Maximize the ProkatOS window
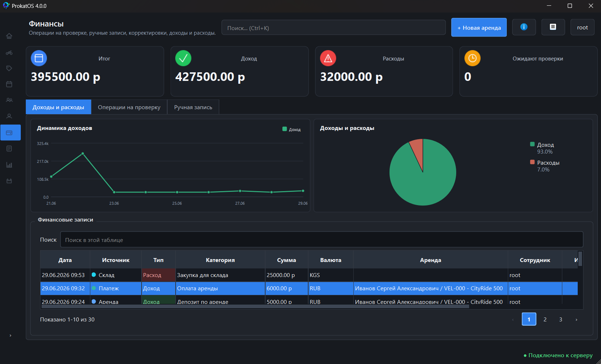 pyautogui.click(x=570, y=6)
